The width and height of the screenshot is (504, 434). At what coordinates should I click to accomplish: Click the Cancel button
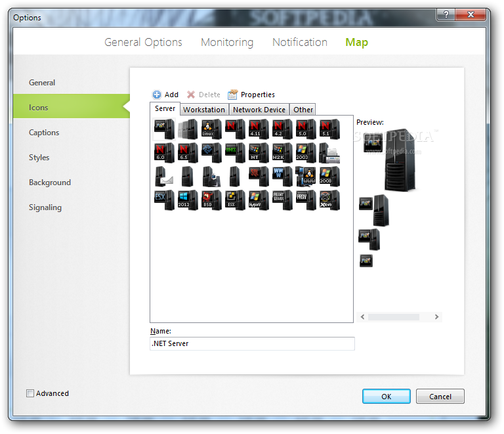[x=440, y=396]
